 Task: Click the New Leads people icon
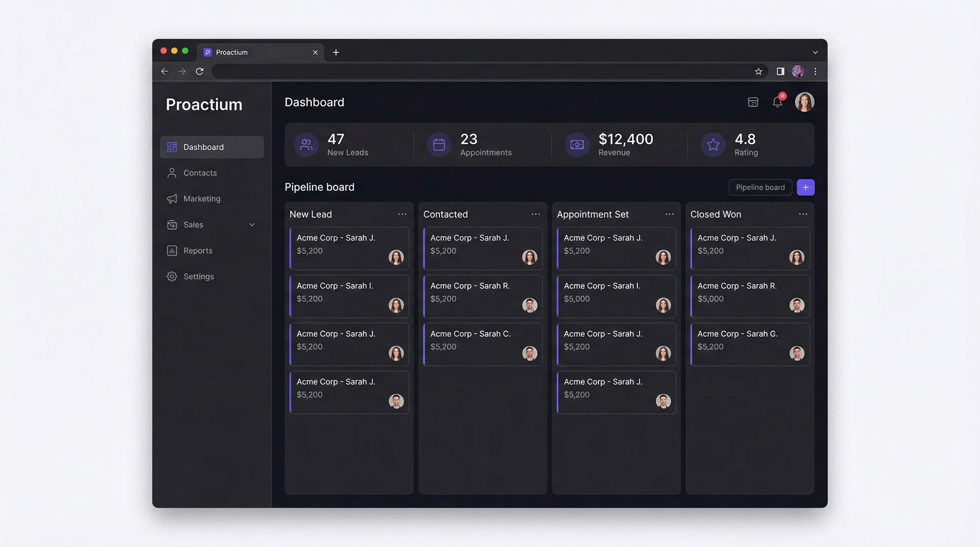[x=306, y=145]
